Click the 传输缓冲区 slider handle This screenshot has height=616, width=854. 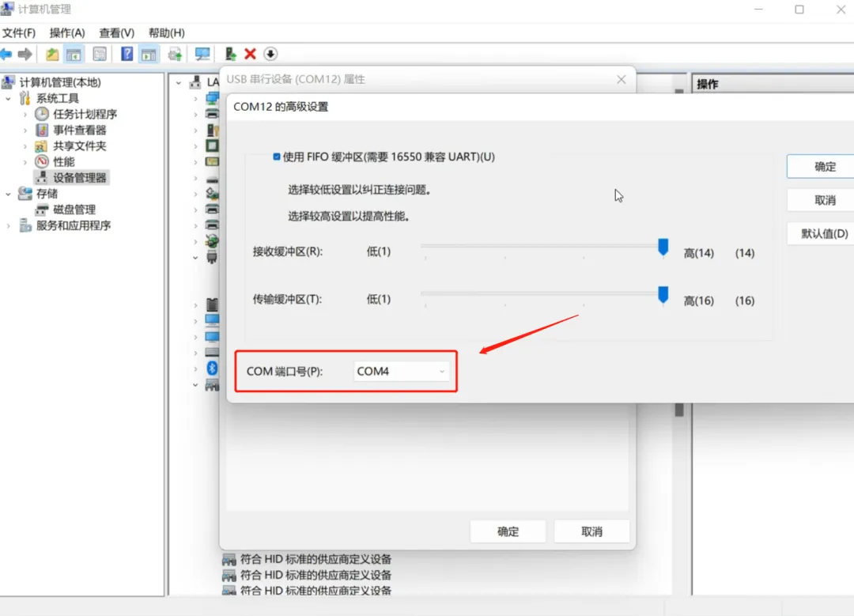coord(663,295)
